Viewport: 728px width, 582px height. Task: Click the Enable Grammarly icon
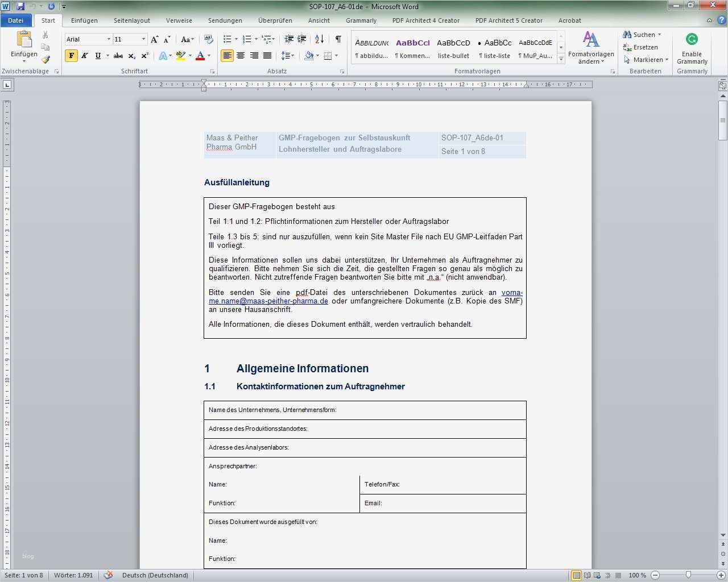tap(692, 40)
